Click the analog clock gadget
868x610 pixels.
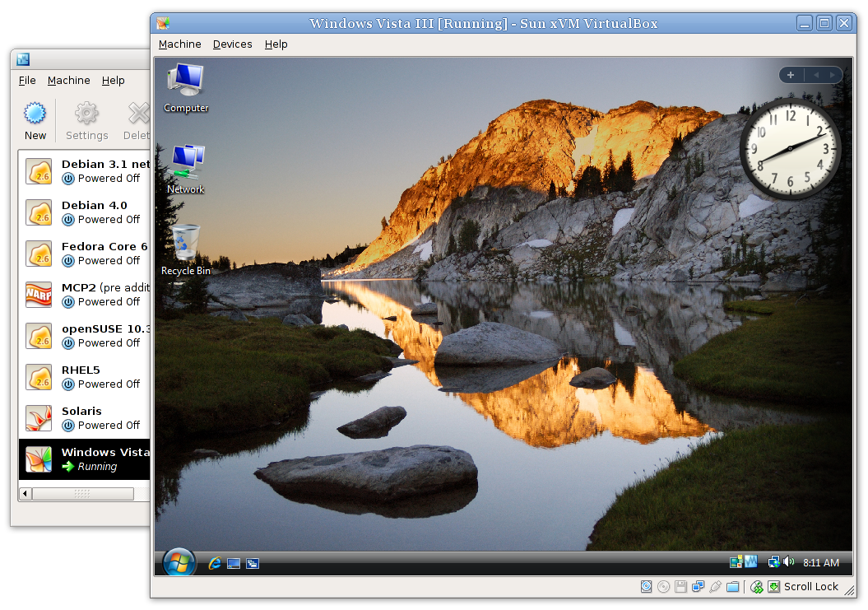(790, 148)
